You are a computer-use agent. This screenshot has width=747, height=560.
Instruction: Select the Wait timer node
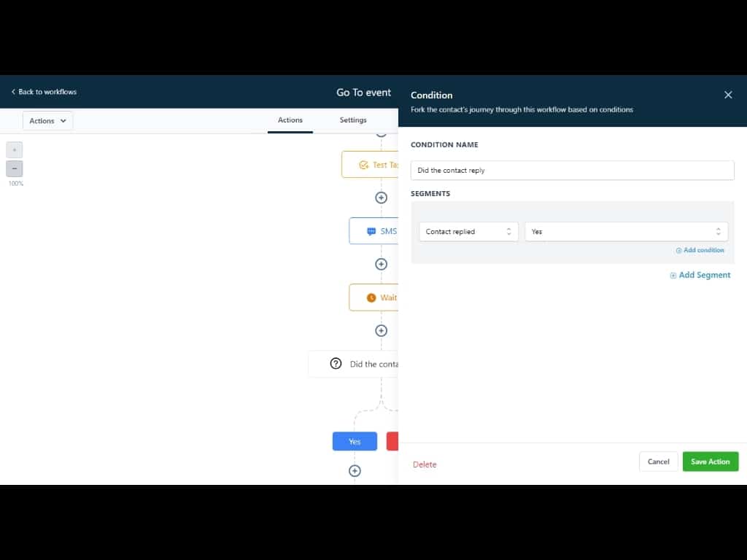click(x=375, y=297)
